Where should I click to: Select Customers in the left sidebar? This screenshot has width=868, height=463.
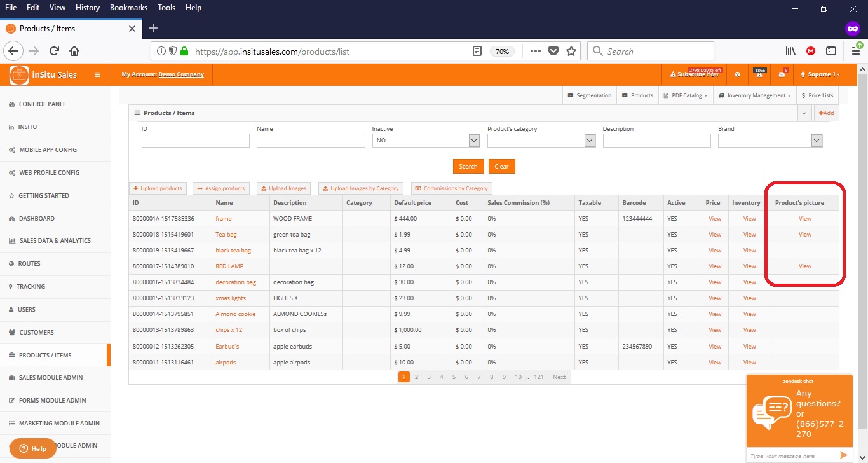[36, 332]
